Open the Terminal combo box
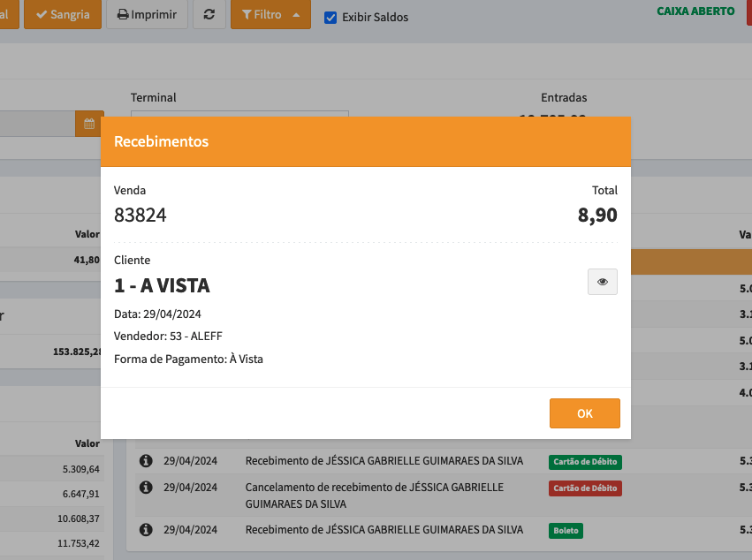This screenshot has height=560, width=752. pyautogui.click(x=239, y=114)
